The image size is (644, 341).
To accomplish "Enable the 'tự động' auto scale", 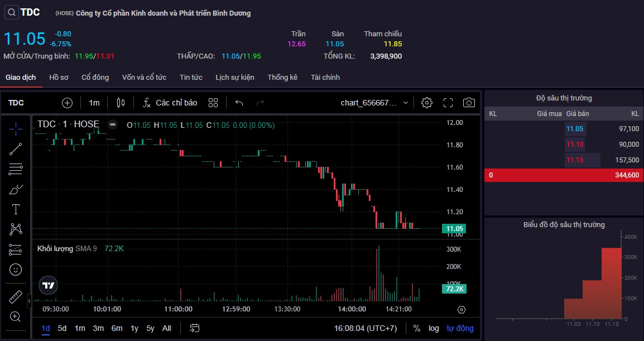I will 460,328.
